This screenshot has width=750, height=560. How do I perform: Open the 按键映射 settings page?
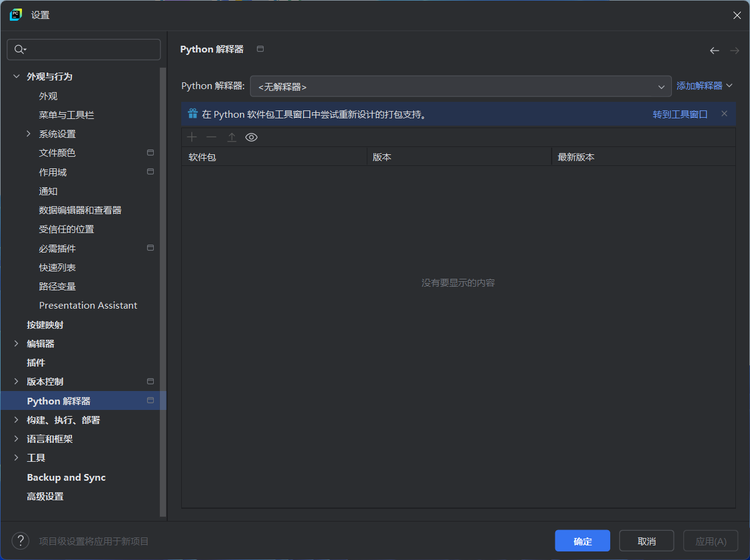click(x=45, y=325)
